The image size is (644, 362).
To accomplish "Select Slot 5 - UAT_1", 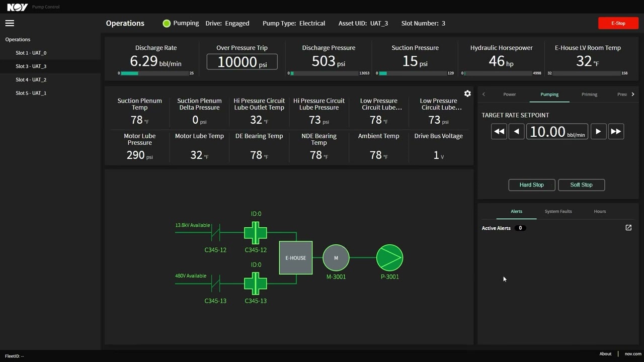I will point(50,93).
